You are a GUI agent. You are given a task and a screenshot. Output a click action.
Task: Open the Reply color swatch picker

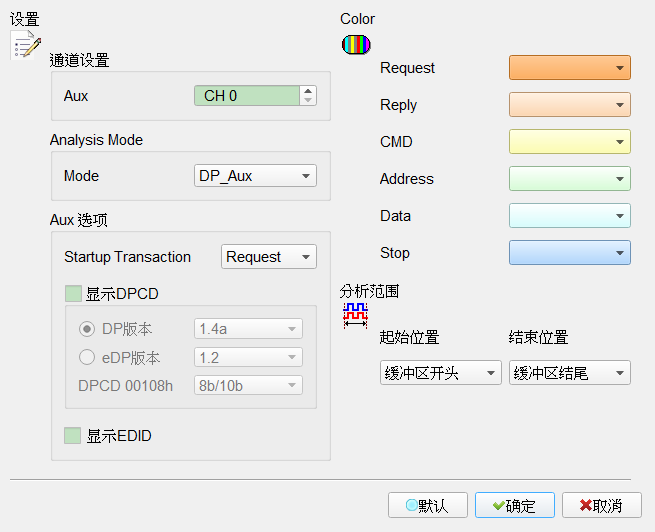pyautogui.click(x=570, y=104)
